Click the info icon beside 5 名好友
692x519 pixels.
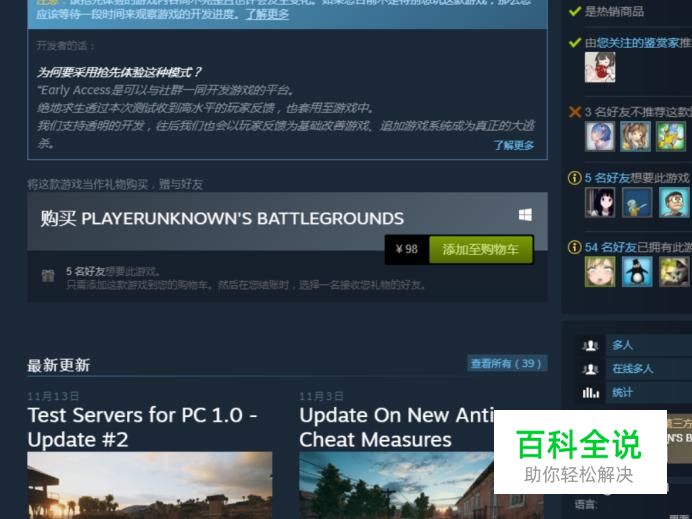[x=574, y=178]
